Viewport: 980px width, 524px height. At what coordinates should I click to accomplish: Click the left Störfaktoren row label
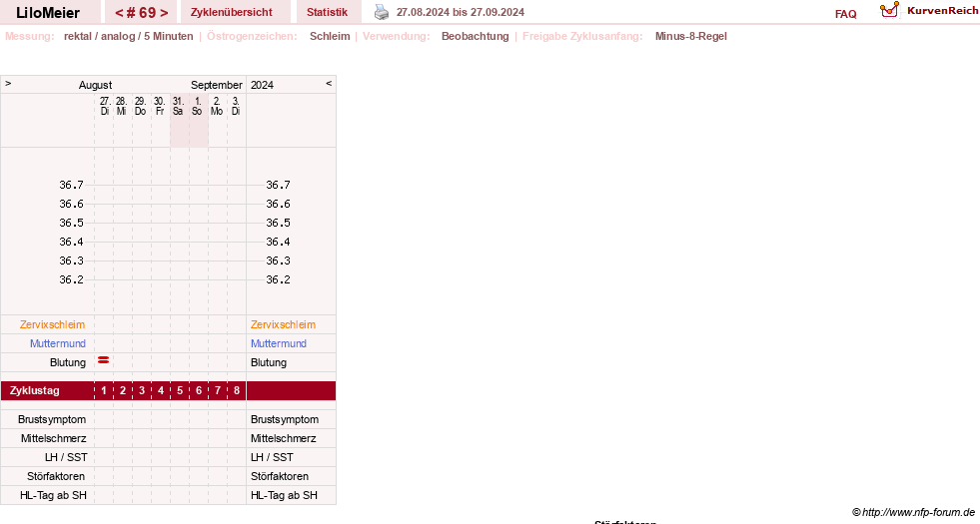(56, 476)
